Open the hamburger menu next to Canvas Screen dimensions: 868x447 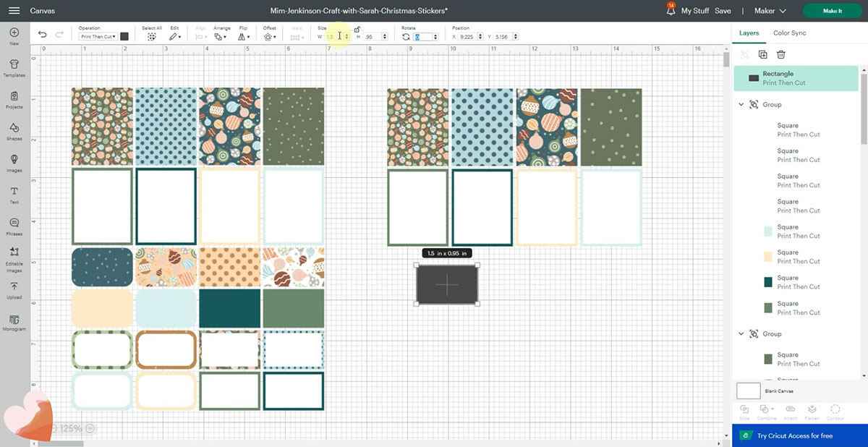pos(14,11)
